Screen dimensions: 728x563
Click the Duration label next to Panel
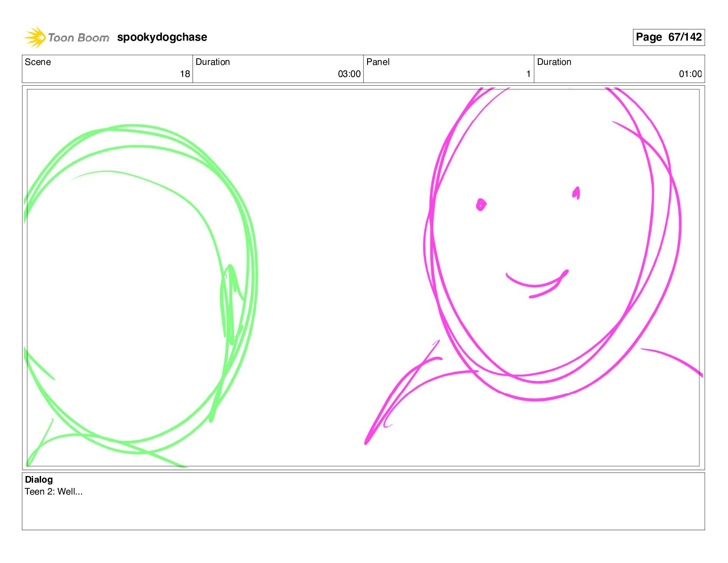coord(554,62)
